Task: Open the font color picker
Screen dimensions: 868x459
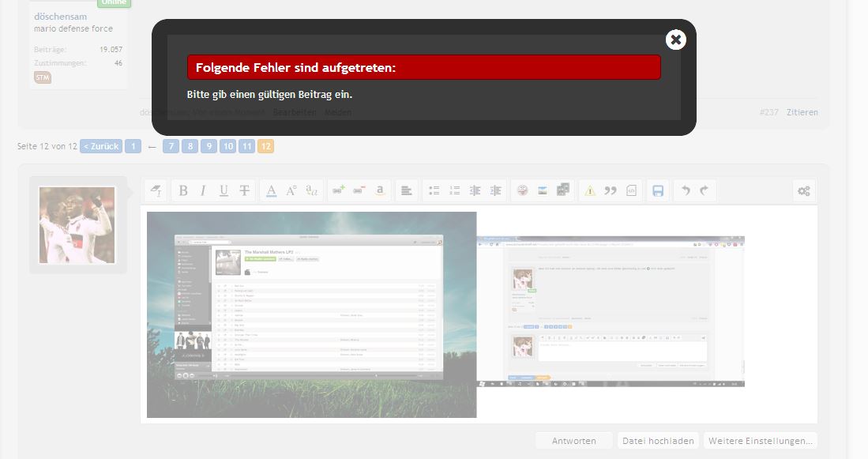Action: 271,190
